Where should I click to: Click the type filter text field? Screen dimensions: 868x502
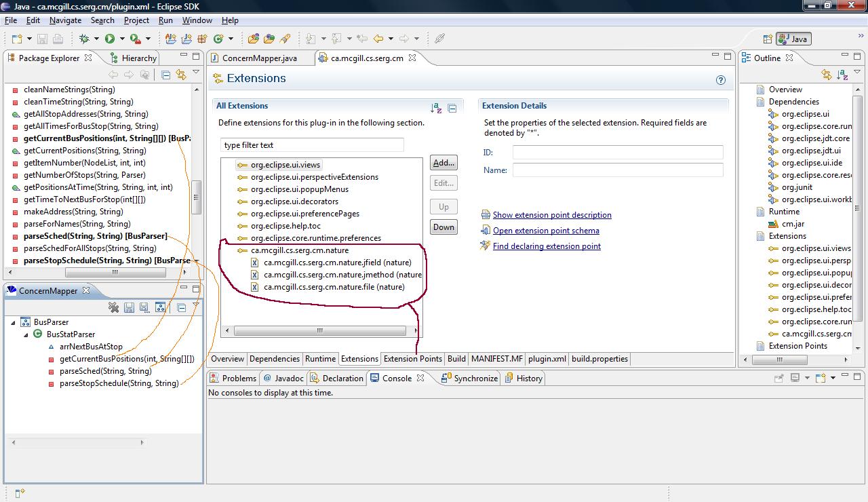[x=312, y=145]
